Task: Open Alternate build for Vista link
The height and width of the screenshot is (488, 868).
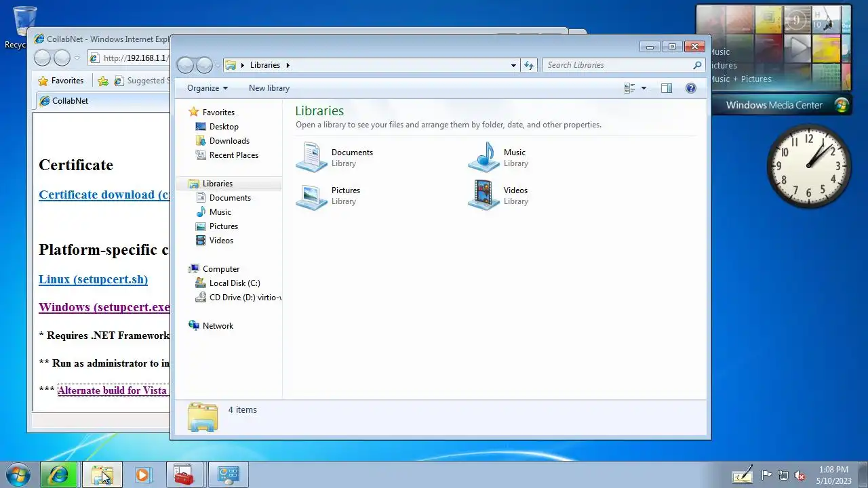Action: click(113, 390)
